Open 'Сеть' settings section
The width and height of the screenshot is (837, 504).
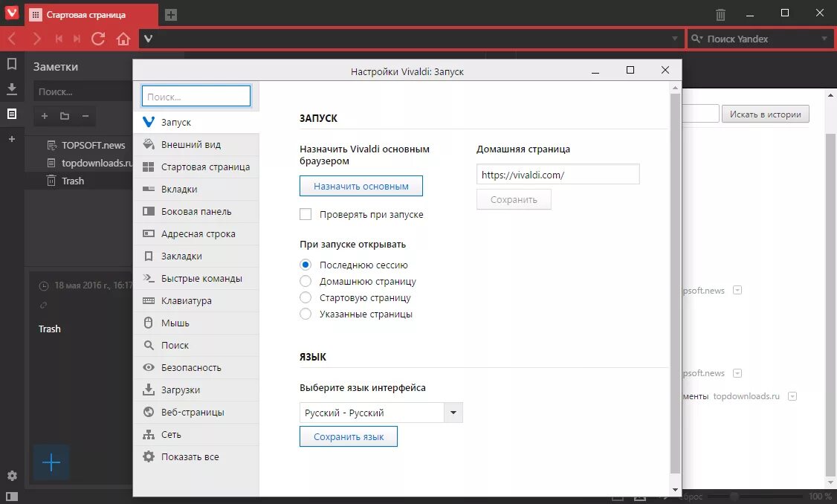point(196,435)
